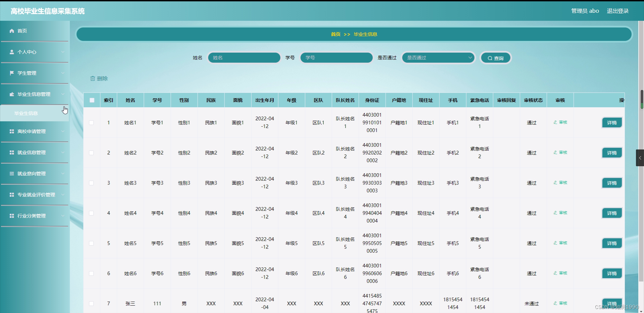Tick the checkbox for row 3 姓名3
Image resolution: width=644 pixels, height=313 pixels.
(91, 183)
